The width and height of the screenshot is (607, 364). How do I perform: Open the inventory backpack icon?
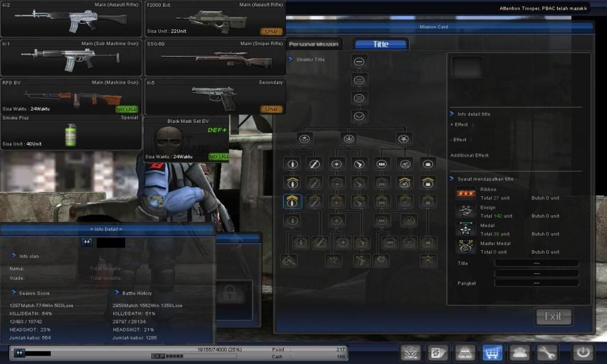click(465, 352)
